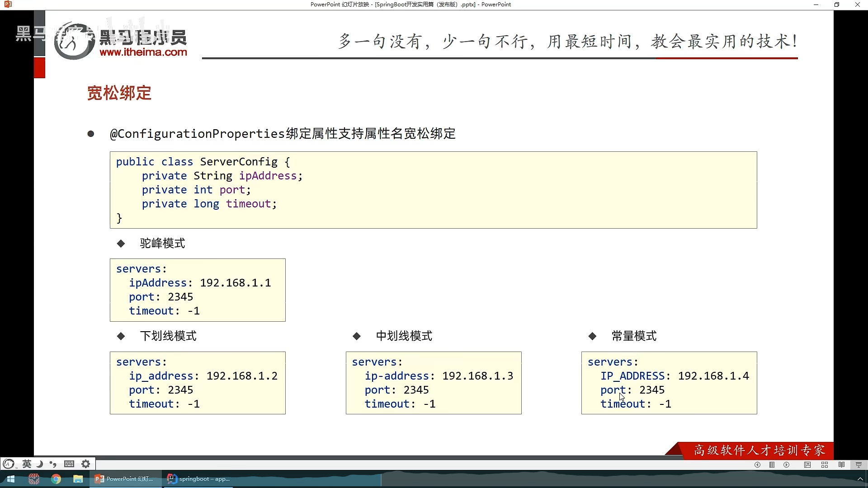The width and height of the screenshot is (868, 488).
Task: Toggle IME punctuation mode
Action: (x=53, y=464)
